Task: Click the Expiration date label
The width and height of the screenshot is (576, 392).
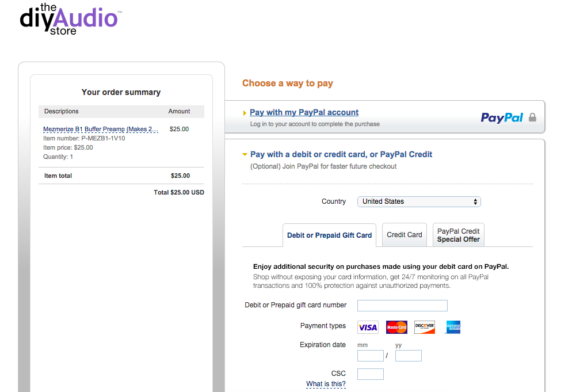Action: click(323, 345)
